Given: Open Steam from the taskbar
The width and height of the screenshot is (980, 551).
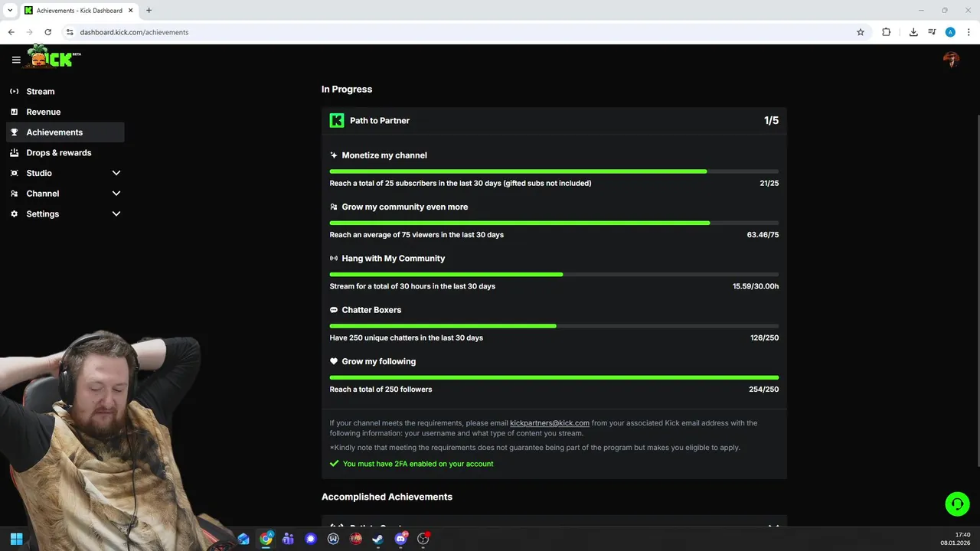Looking at the screenshot, I should pyautogui.click(x=377, y=539).
